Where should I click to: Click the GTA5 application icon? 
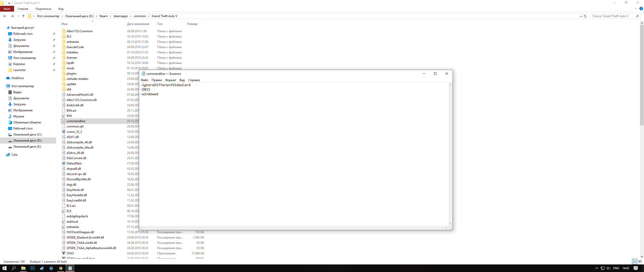tap(64, 253)
